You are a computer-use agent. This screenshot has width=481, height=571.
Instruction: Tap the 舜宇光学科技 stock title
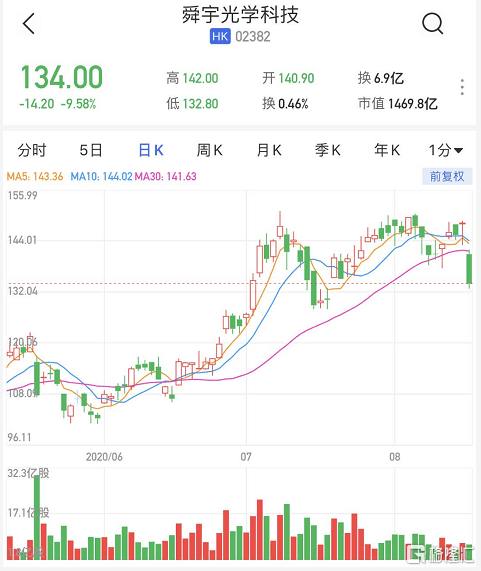click(240, 15)
